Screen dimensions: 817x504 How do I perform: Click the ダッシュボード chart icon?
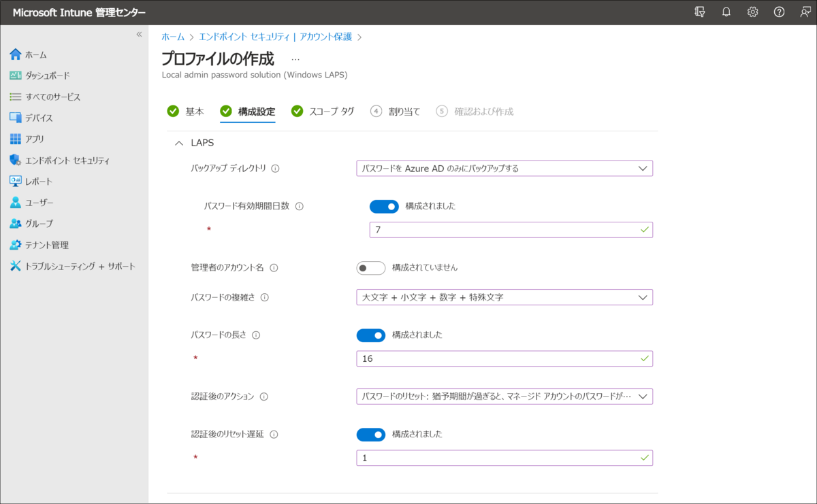pos(16,75)
